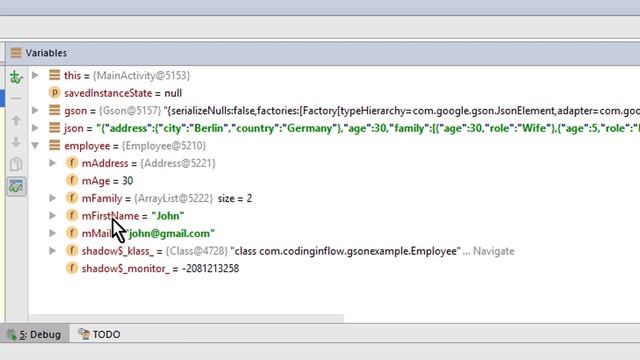This screenshot has width=640, height=360.
Task: Click the "john@gmail.com" string value
Action: (x=171, y=233)
